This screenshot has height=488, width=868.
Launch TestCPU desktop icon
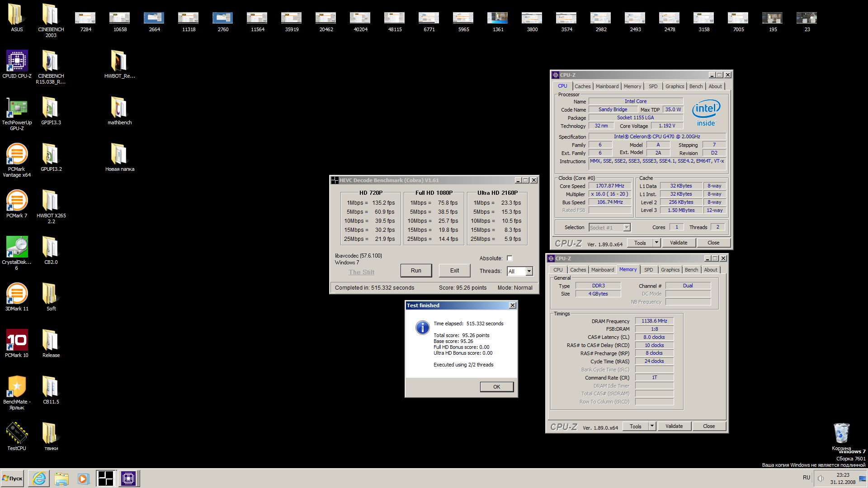[17, 436]
